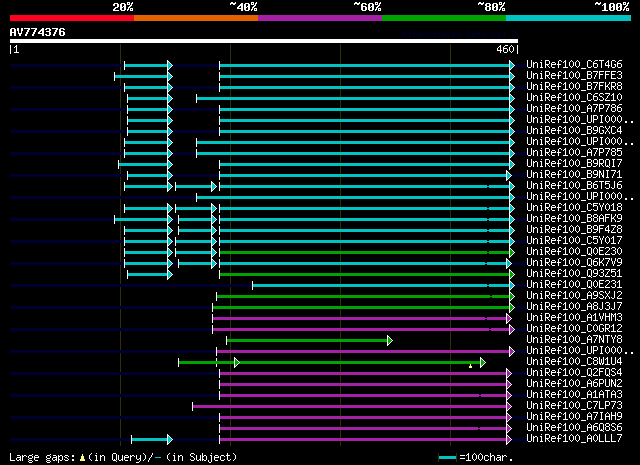Select hit label UniRef100_Q2FQS4
Image resolution: width=640 pixels, height=465 pixels.
574,373
